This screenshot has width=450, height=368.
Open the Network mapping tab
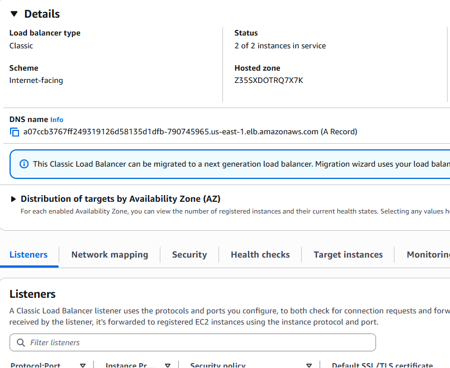[x=110, y=255]
